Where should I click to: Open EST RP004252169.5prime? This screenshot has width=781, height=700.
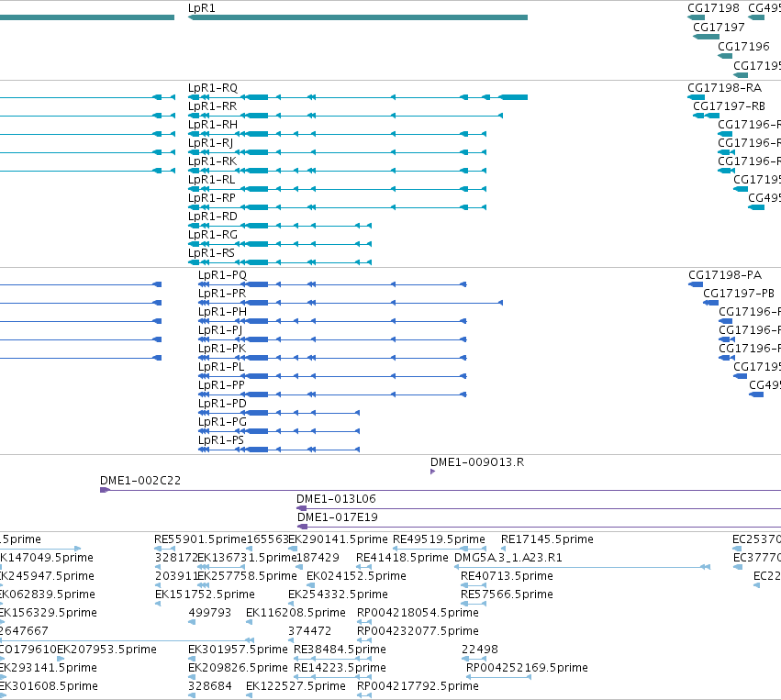527,668
